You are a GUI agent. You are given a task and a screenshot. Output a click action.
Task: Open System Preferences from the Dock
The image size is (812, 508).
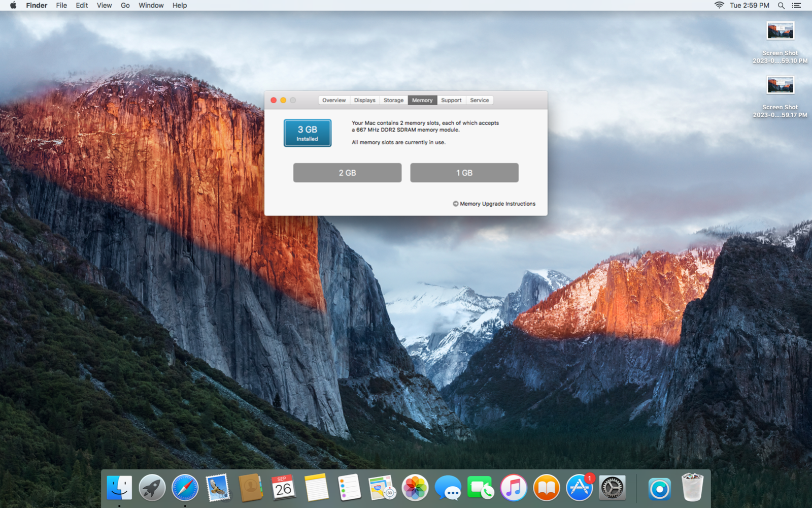tap(611, 487)
